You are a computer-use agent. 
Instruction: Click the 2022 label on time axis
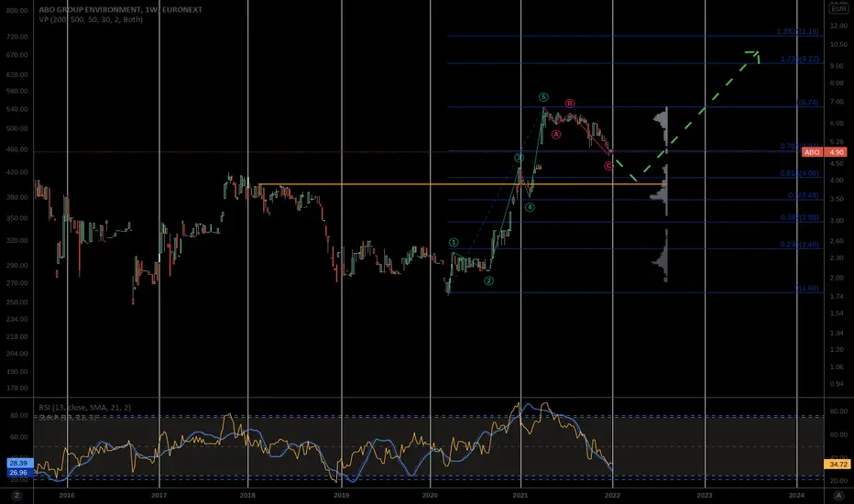(x=612, y=495)
